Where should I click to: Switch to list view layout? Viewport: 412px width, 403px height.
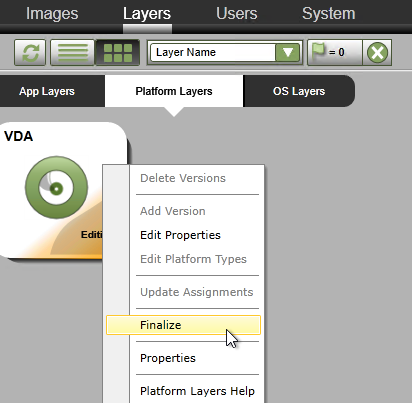(73, 53)
